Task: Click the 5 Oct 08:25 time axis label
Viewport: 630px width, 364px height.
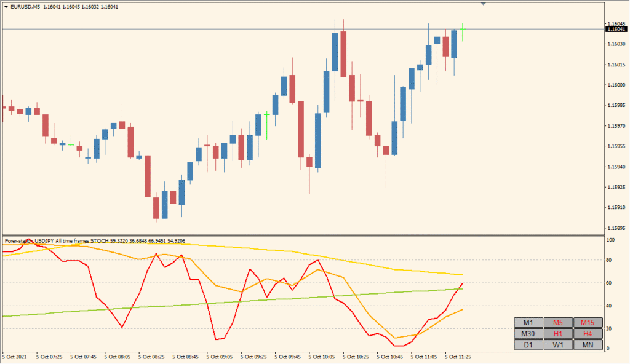Action: click(x=151, y=357)
